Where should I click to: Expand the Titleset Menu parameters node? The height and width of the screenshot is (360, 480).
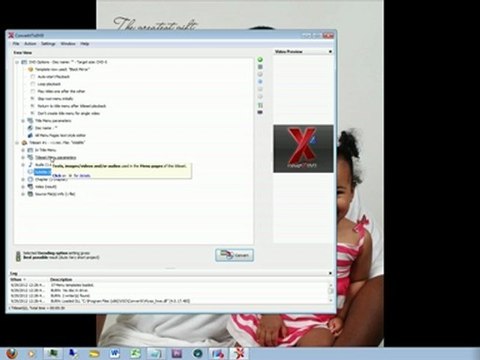tap(23, 157)
